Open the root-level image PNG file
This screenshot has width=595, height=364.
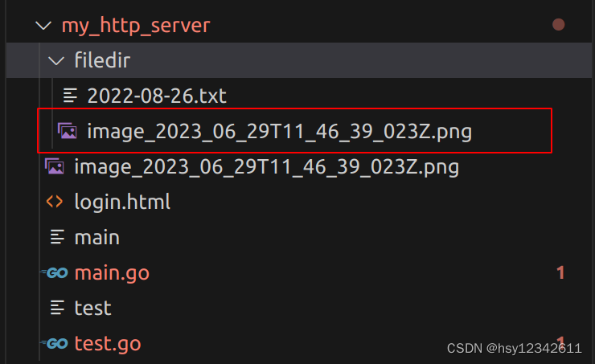(265, 167)
